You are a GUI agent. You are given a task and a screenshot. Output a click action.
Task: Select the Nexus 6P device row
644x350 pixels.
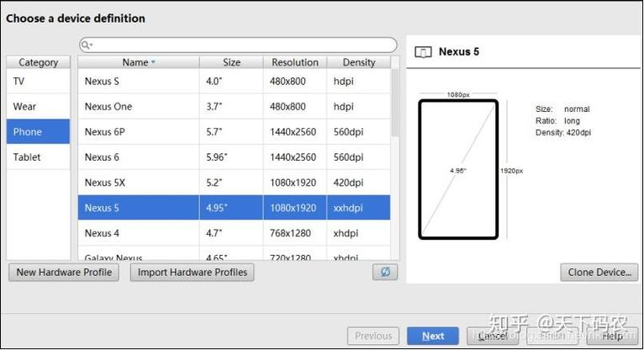point(234,132)
